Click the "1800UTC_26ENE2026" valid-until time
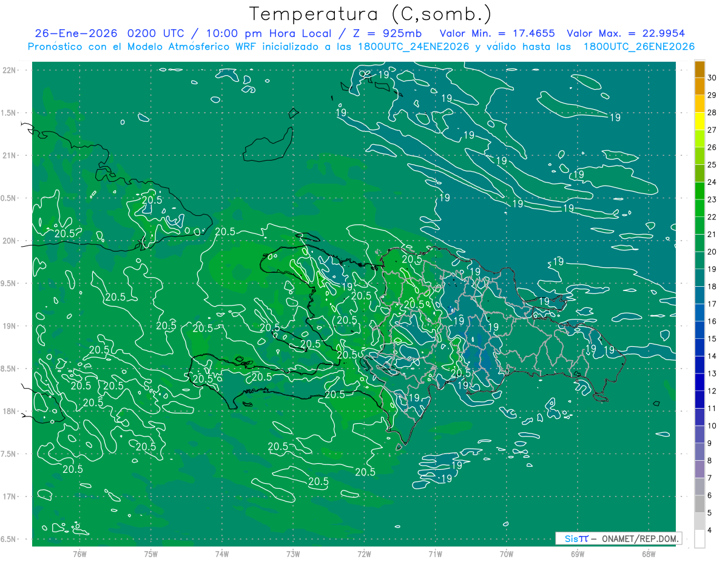728x562 pixels. point(639,47)
